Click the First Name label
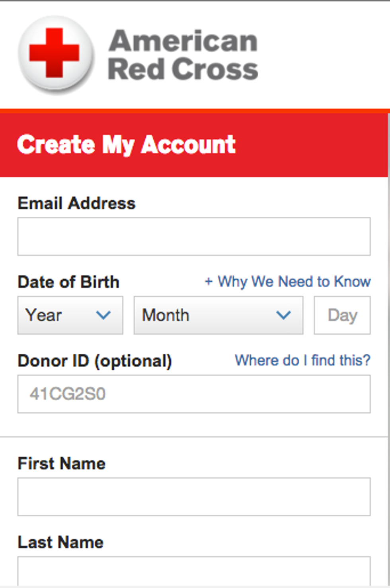Viewport: 390px width, 588px height. (62, 464)
